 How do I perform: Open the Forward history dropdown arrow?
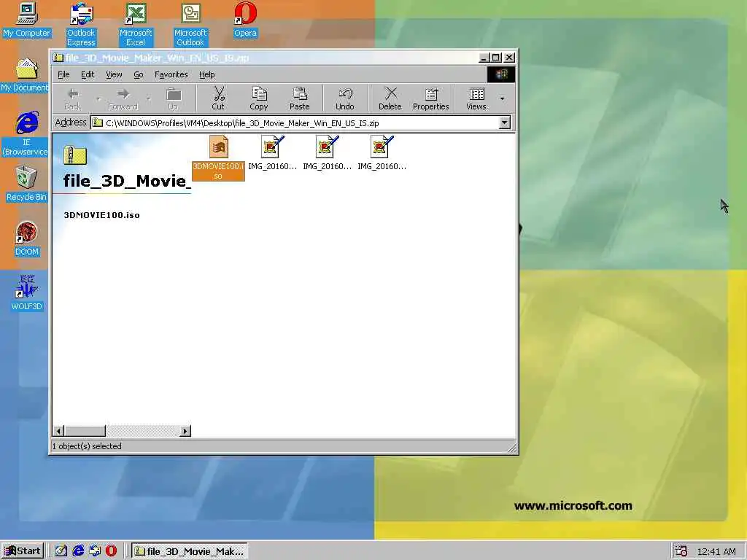pos(149,98)
